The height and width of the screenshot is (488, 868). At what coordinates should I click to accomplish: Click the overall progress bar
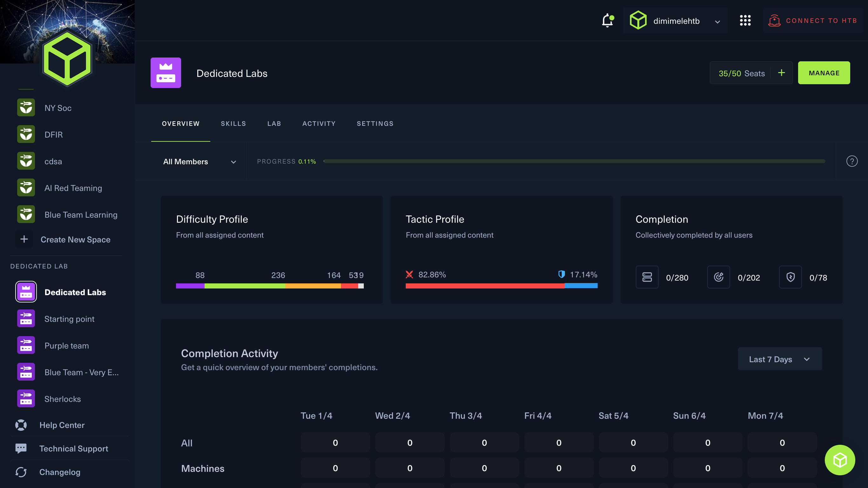[574, 161]
